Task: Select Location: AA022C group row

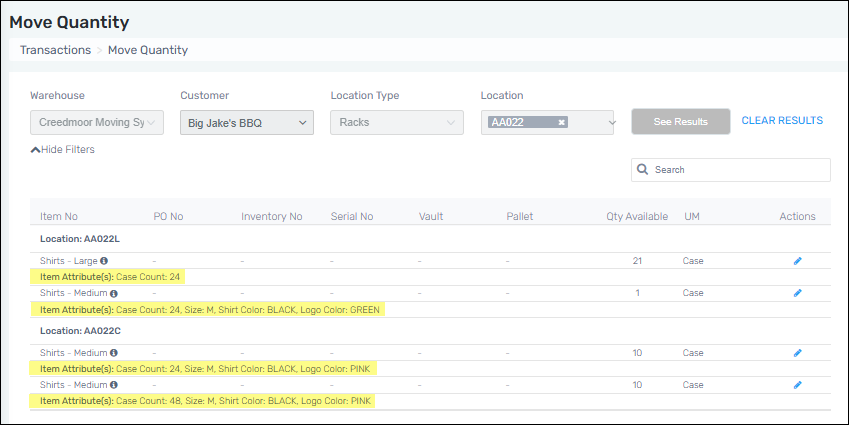Action: [x=430, y=331]
